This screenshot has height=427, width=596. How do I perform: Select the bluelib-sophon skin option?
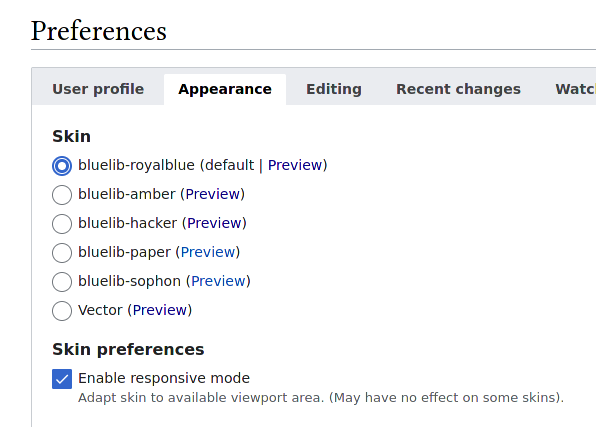62,282
